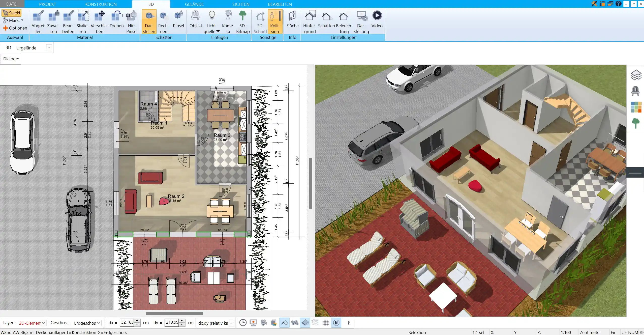This screenshot has width=644, height=335.
Task: Click the Layer 2D-Elemente dropdown
Action: click(32, 323)
